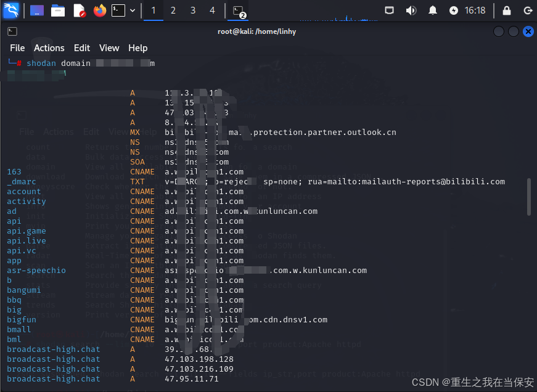The width and height of the screenshot is (537, 392).
Task: Click IP address 47.103.198.128
Action: point(199,359)
